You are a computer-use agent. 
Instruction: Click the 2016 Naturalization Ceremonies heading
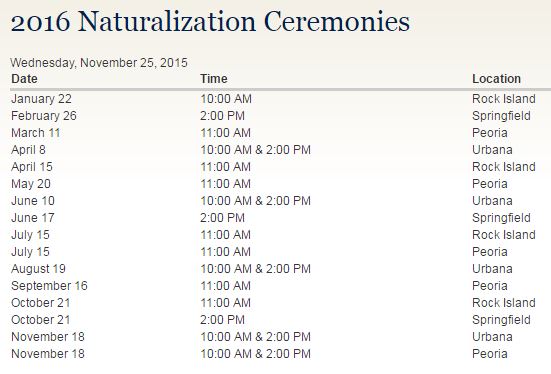click(x=210, y=22)
